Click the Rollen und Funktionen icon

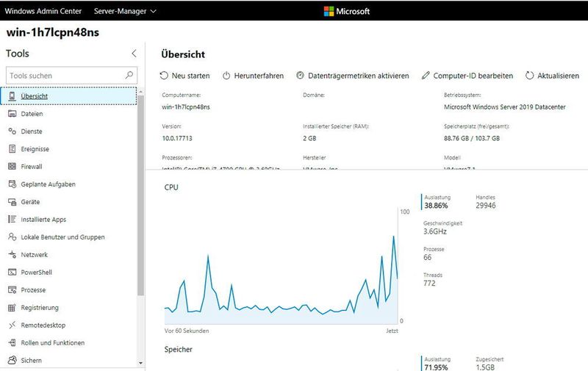[x=12, y=342]
